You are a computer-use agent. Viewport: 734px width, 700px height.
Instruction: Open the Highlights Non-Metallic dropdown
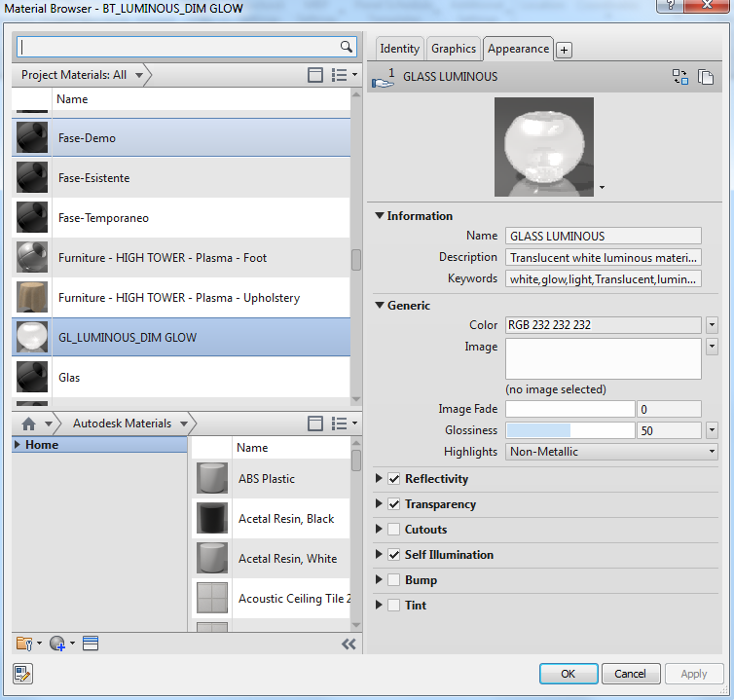click(611, 452)
